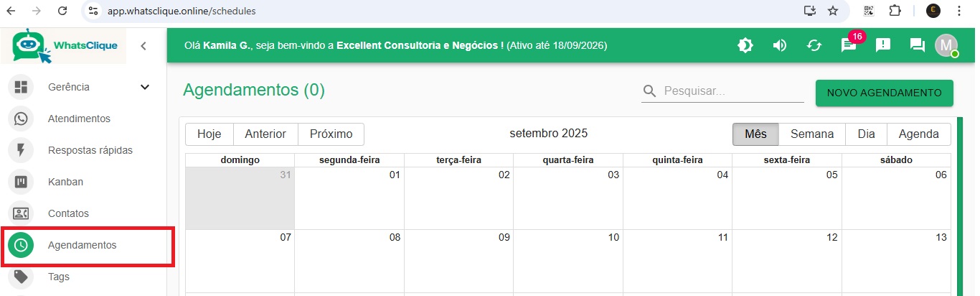This screenshot has height=296, width=980.
Task: Open the internal chat icon
Action: coord(918,45)
